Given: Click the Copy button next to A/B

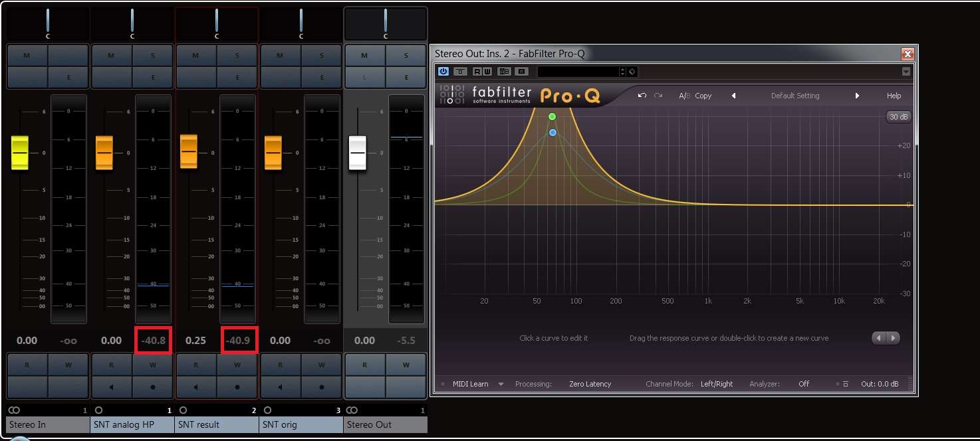Looking at the screenshot, I should point(703,96).
